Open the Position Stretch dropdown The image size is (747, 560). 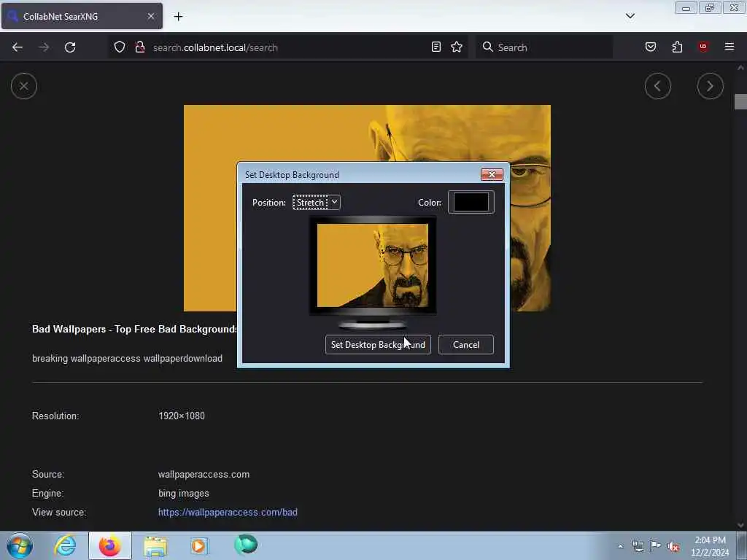point(317,203)
